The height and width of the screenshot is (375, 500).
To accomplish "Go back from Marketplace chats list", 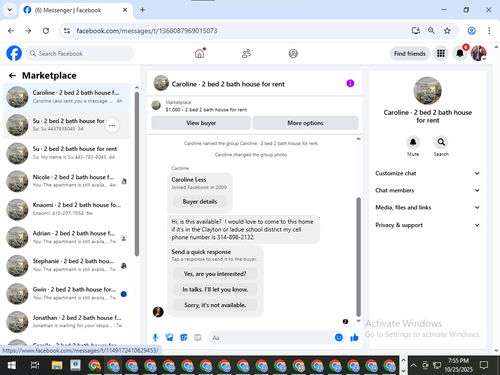I will click(x=12, y=76).
